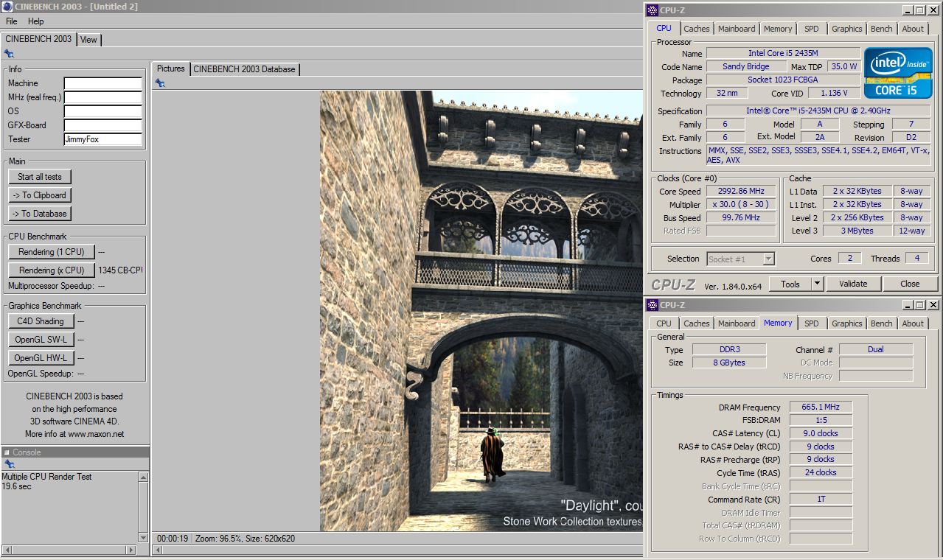This screenshot has width=943, height=560.
Task: Click the pin icon under the CINEBENCH 2003 tab
Action: (x=9, y=54)
